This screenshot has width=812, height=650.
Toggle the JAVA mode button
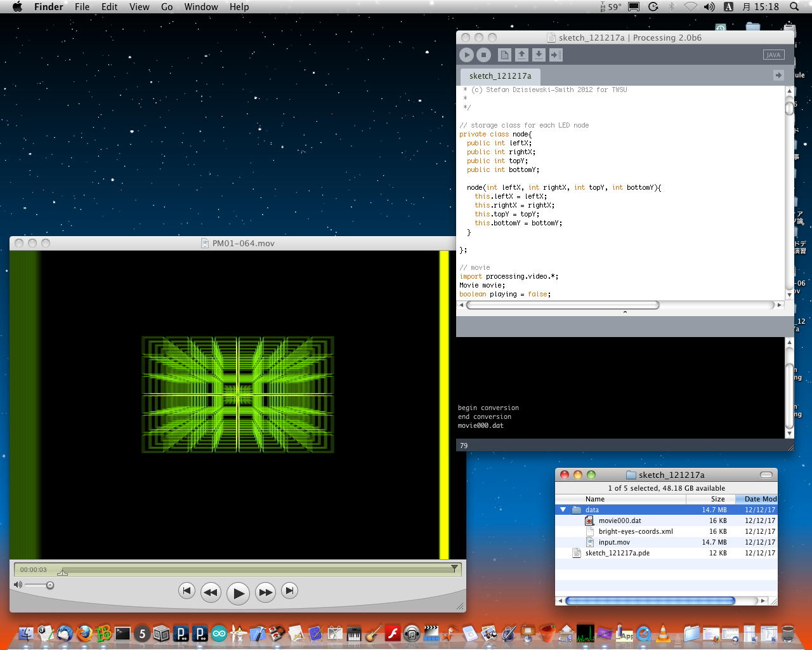tap(773, 55)
